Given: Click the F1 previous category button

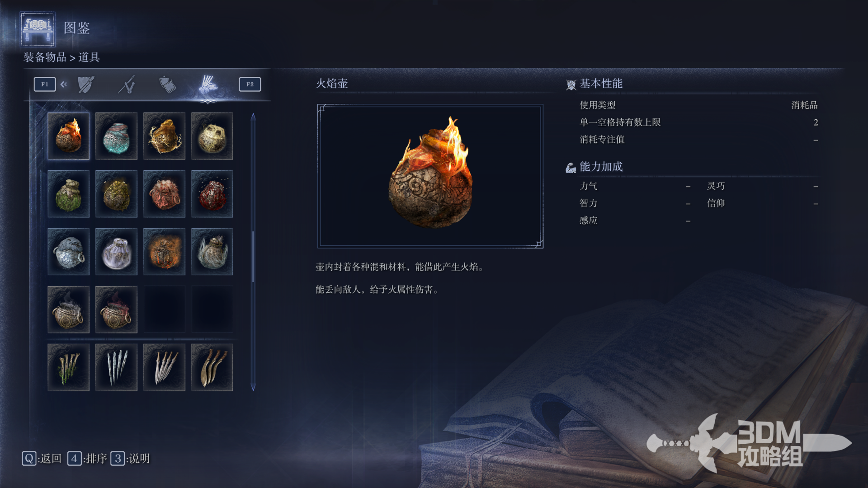Looking at the screenshot, I should pos(45,84).
